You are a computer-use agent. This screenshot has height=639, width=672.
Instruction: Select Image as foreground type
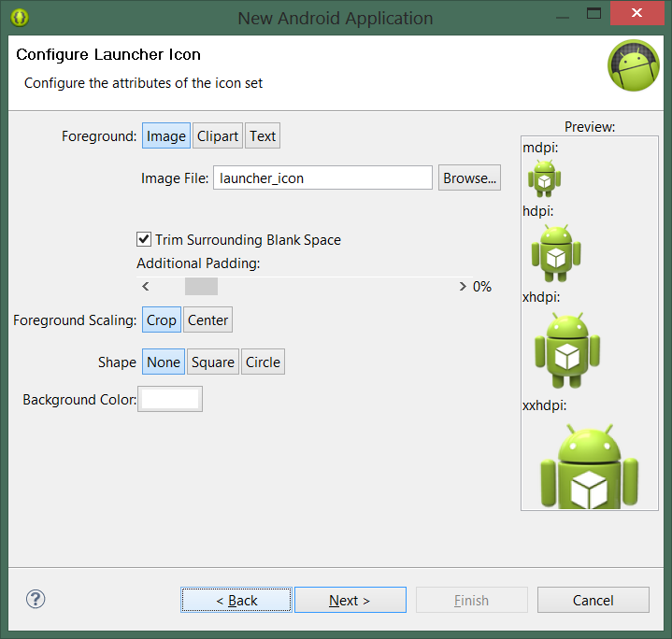point(166,135)
